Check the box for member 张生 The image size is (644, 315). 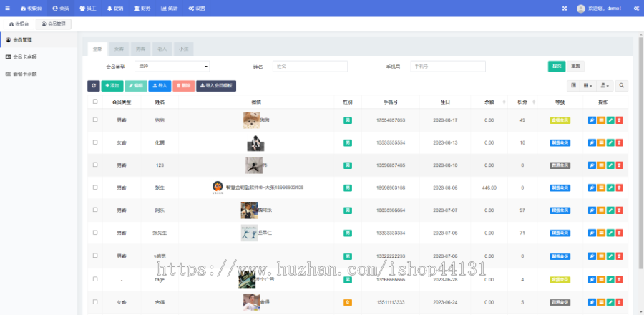click(95, 188)
